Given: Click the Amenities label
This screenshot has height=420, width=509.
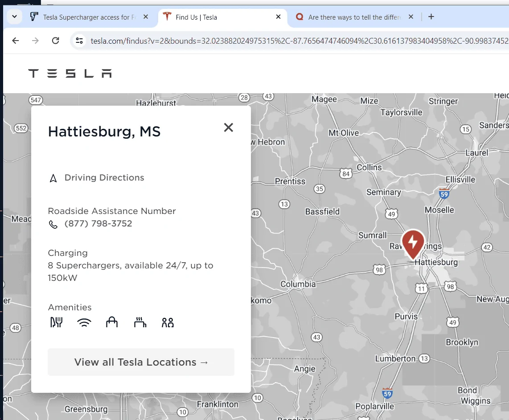Looking at the screenshot, I should coord(70,307).
